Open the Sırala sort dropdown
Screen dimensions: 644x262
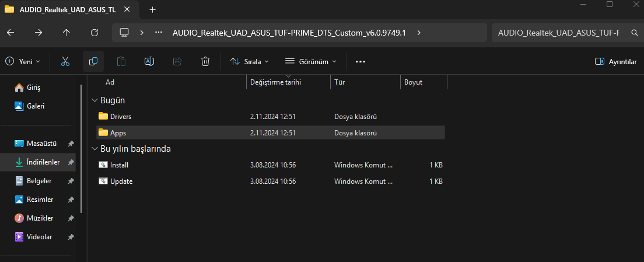click(x=250, y=61)
